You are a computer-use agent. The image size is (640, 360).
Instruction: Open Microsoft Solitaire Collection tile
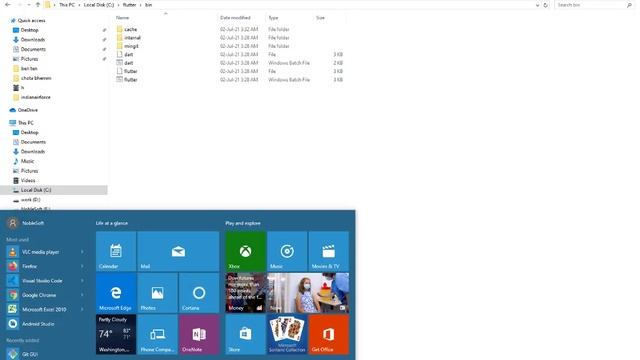coord(287,334)
